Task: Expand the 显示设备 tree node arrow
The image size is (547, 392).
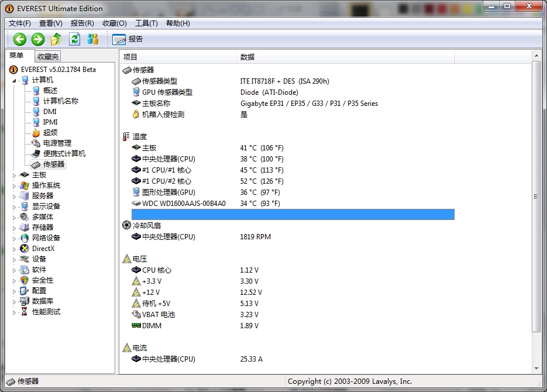Action: point(14,207)
